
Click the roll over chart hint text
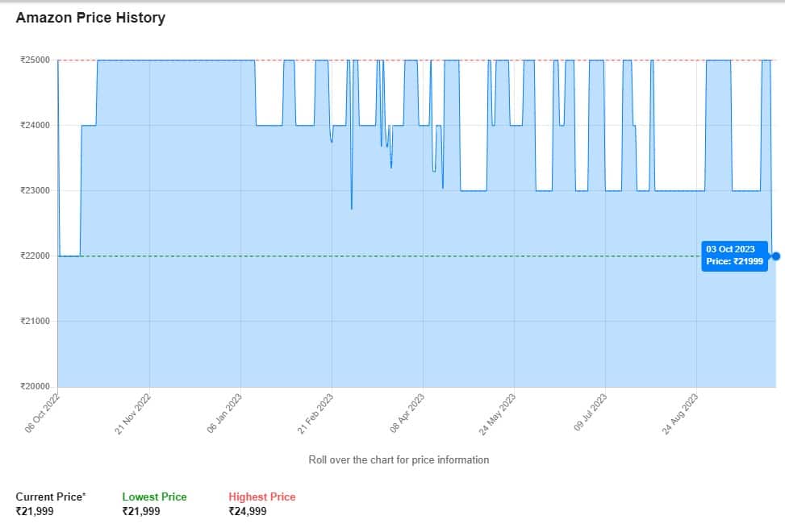click(399, 459)
